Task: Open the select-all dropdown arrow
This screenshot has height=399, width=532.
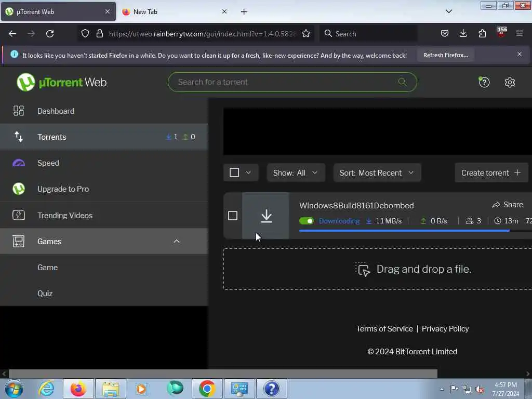Action: (x=248, y=172)
